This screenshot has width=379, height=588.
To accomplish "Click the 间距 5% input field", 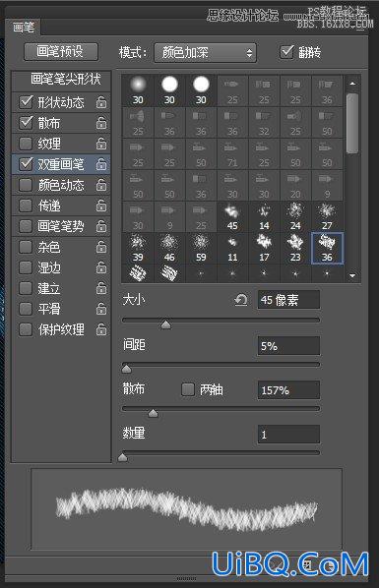I will (x=288, y=346).
